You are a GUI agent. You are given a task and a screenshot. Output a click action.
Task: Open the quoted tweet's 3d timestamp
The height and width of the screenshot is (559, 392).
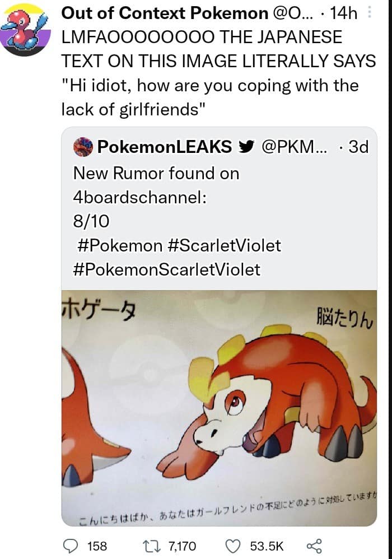pos(358,147)
